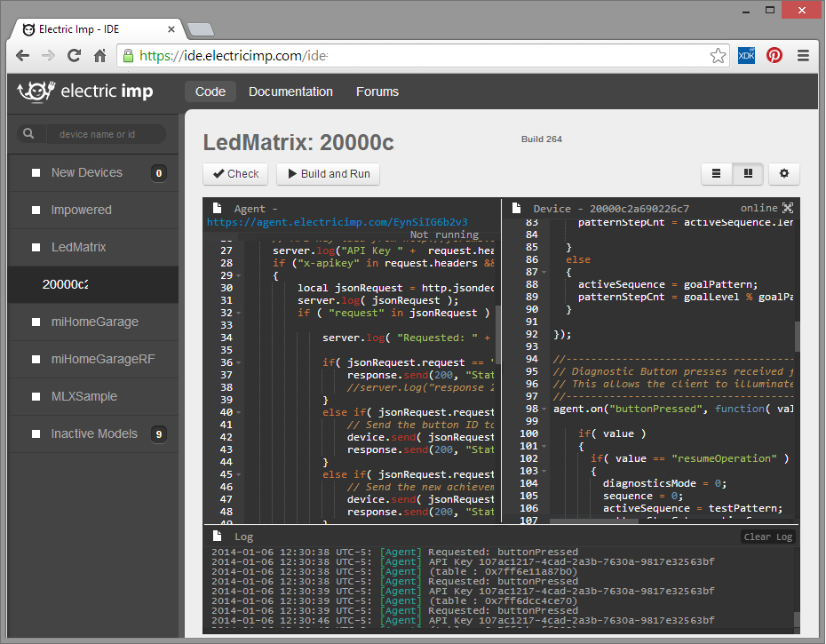Image resolution: width=826 pixels, height=644 pixels.
Task: Toggle New Devices square in sidebar
Action: (36, 173)
